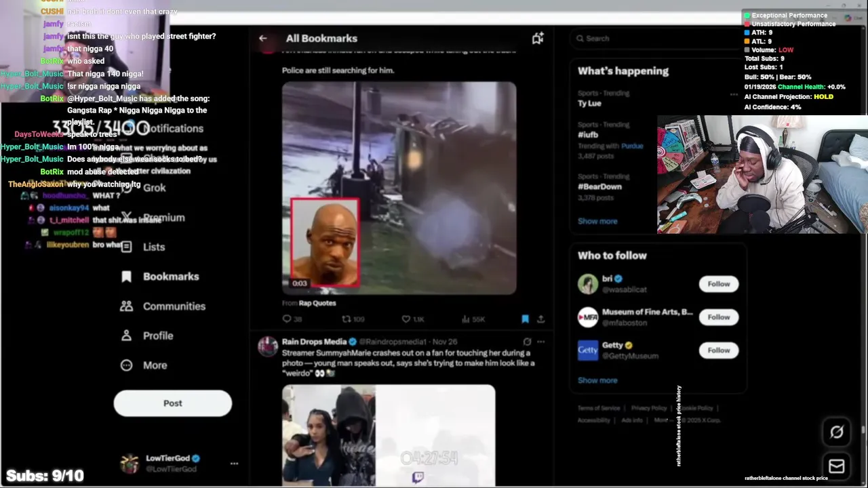Open bri's avatar in Who to follow

588,284
